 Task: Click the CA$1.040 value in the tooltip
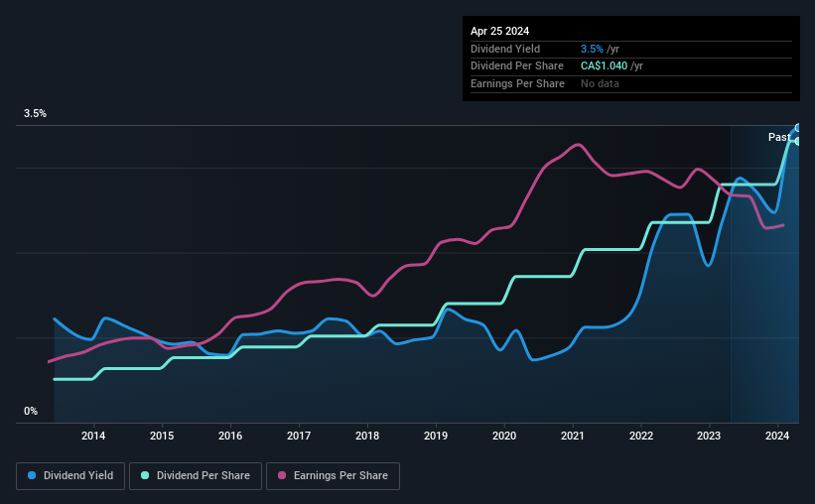pyautogui.click(x=604, y=66)
